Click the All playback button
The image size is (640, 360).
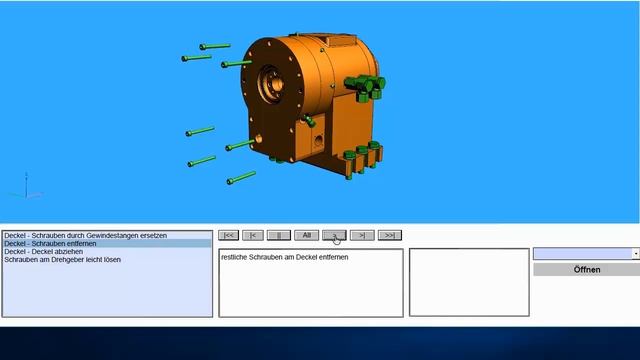pos(307,236)
